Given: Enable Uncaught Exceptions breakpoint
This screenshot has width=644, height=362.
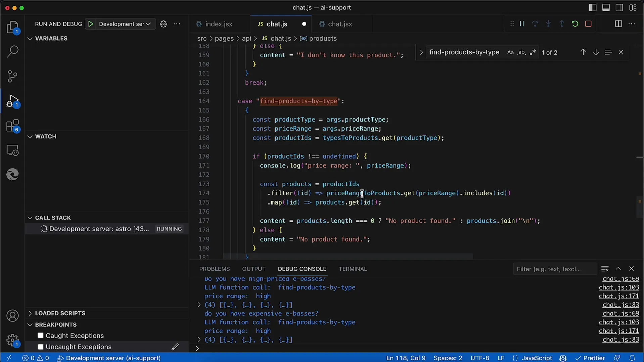Looking at the screenshot, I should point(41,347).
